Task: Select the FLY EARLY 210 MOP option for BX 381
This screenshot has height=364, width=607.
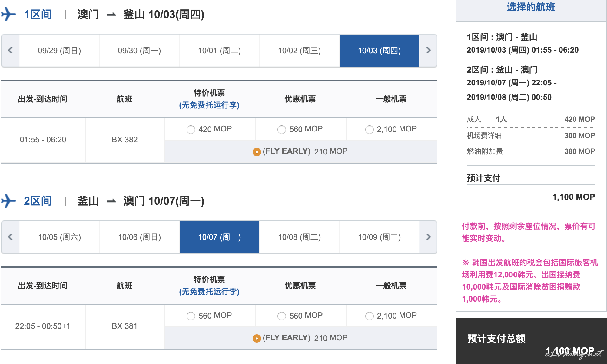Action: pos(257,338)
